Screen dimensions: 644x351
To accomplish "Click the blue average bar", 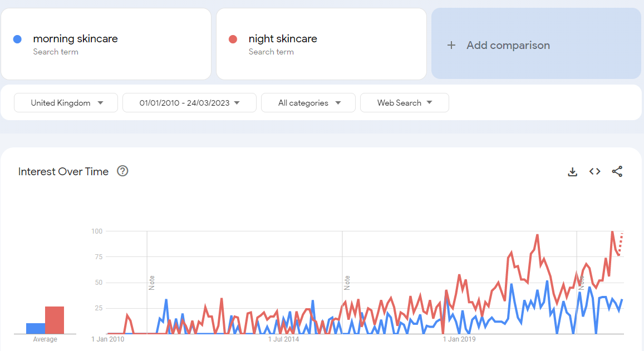I will pos(36,328).
